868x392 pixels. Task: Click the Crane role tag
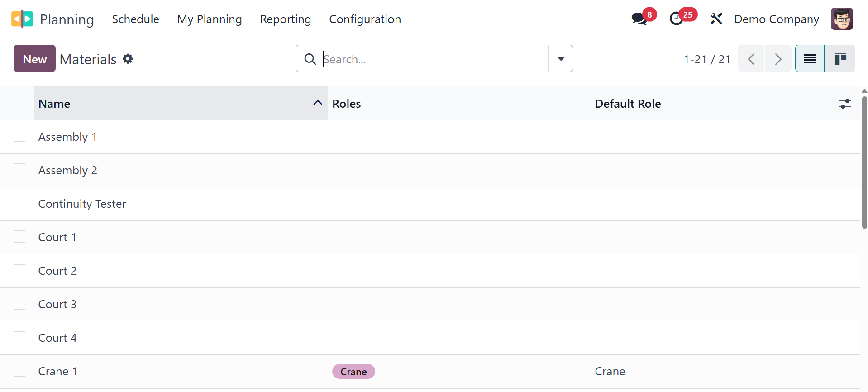point(353,372)
